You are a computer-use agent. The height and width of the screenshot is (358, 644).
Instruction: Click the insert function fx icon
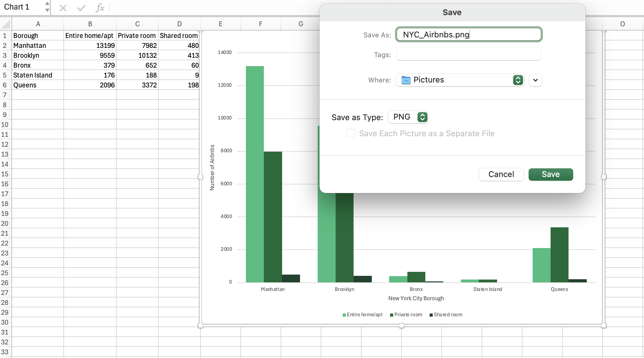100,8
